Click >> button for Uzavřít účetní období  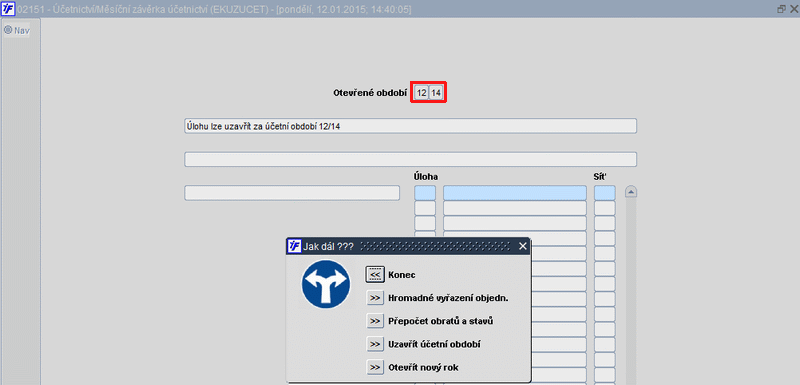coord(375,344)
